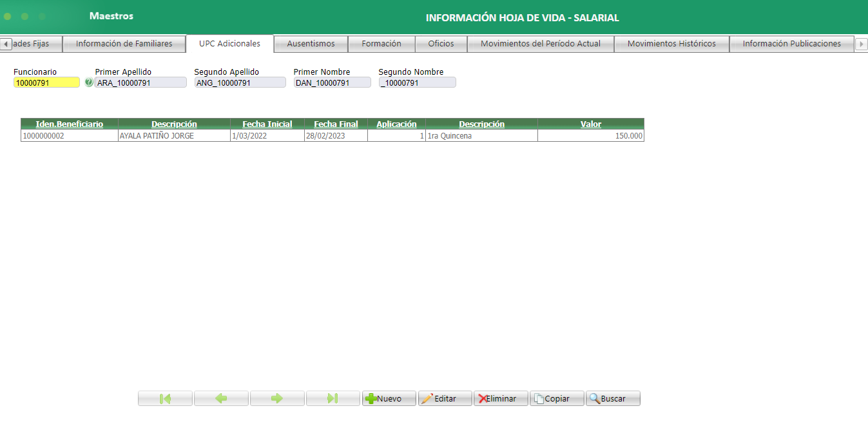Select the Oficios tab

pyautogui.click(x=441, y=44)
